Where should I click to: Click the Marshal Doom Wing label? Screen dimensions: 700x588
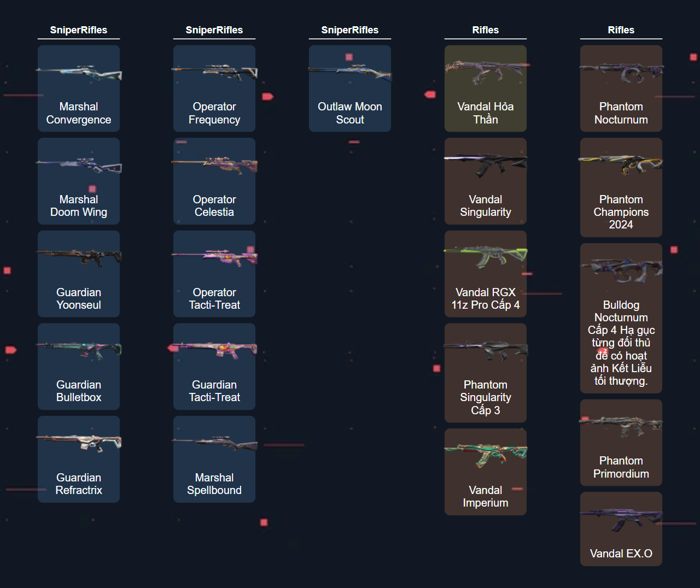click(x=79, y=206)
